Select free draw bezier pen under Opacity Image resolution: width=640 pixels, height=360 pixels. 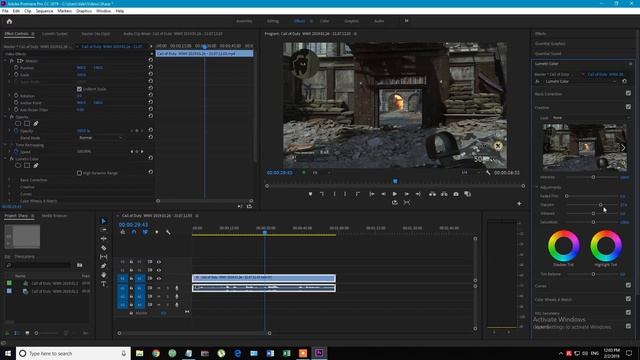(36, 123)
